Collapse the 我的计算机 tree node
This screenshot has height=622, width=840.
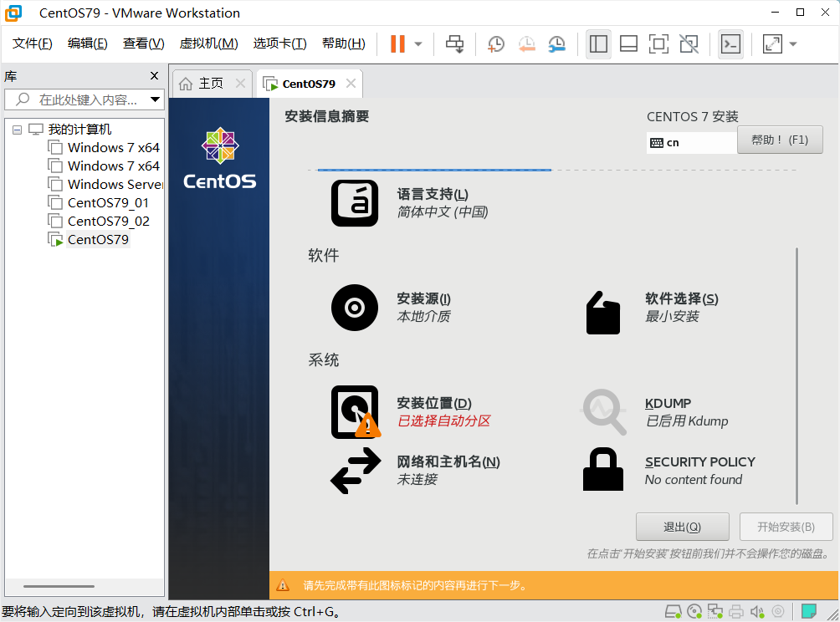(x=17, y=130)
